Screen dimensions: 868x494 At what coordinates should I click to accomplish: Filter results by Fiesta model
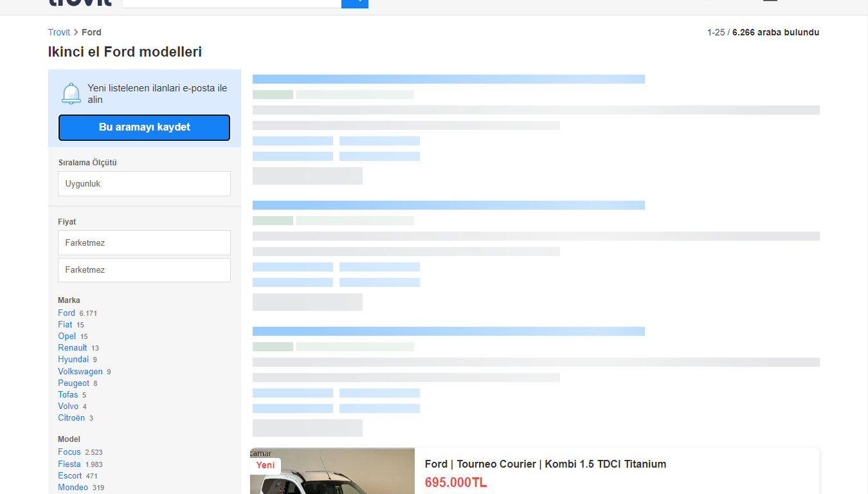[69, 464]
